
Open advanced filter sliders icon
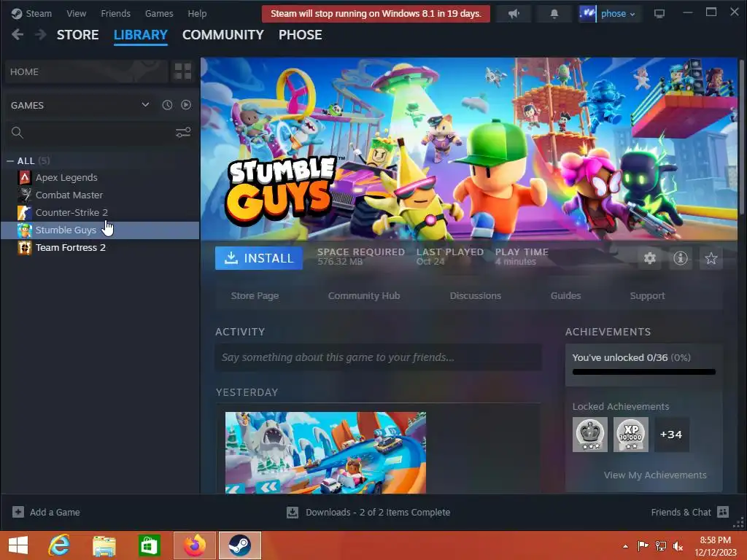(x=183, y=133)
